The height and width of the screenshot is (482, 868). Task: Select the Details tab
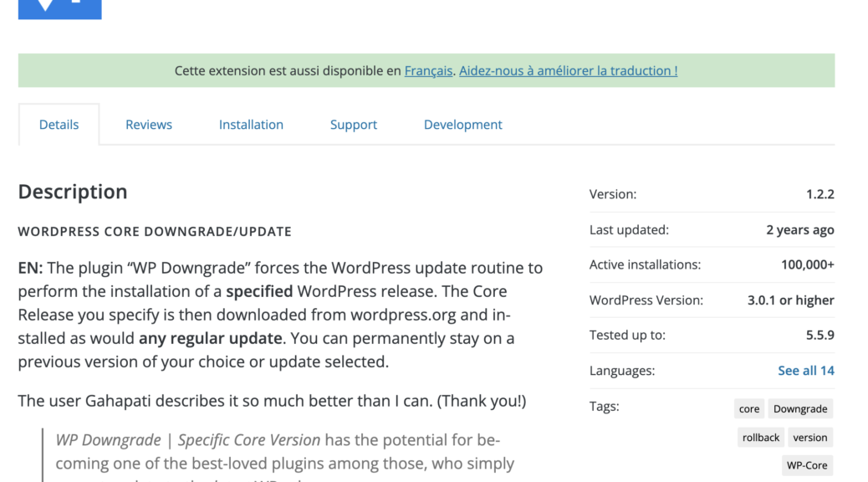coord(59,125)
